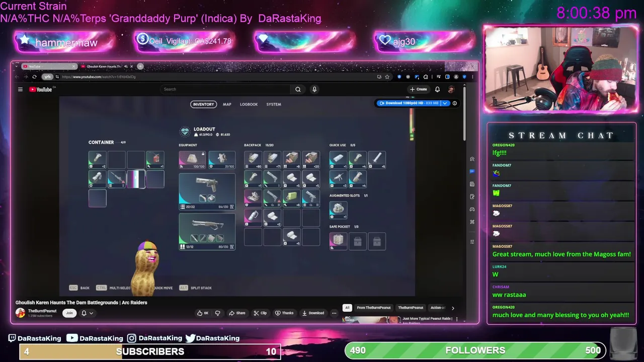
Task: Show more related-video filter chips
Action: 452,308
